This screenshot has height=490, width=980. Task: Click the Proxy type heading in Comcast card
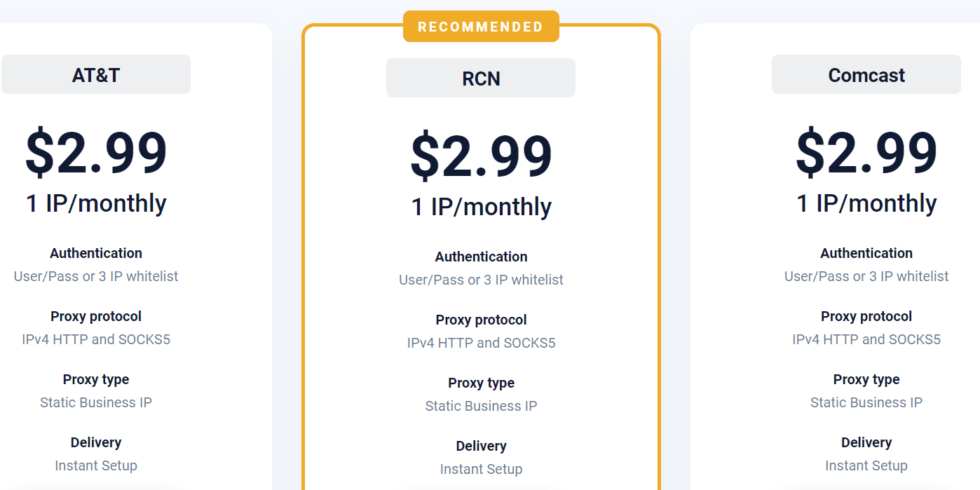(866, 379)
